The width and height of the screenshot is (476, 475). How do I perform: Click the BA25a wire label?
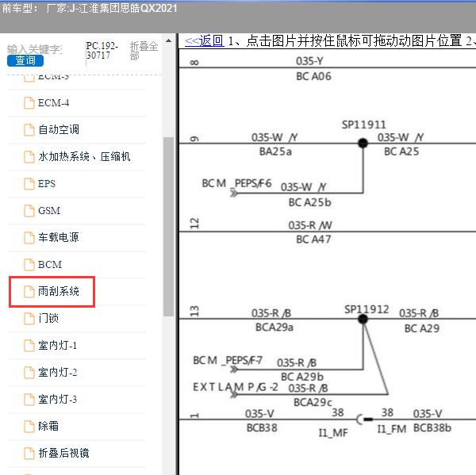[275, 151]
